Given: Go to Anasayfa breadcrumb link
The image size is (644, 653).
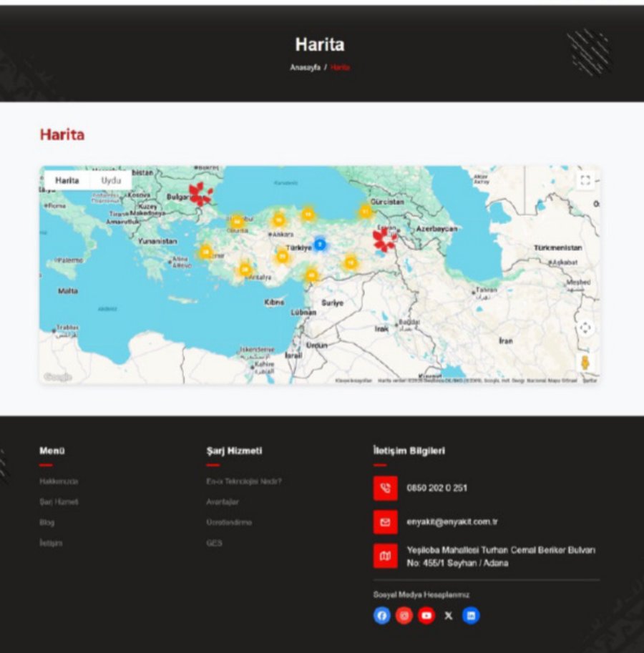Looking at the screenshot, I should point(305,67).
